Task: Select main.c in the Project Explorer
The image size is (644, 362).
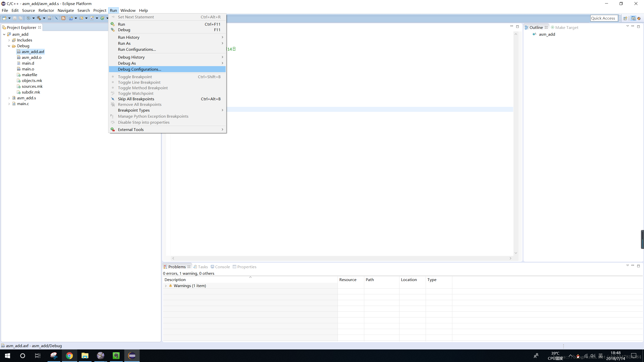Action: (23, 104)
